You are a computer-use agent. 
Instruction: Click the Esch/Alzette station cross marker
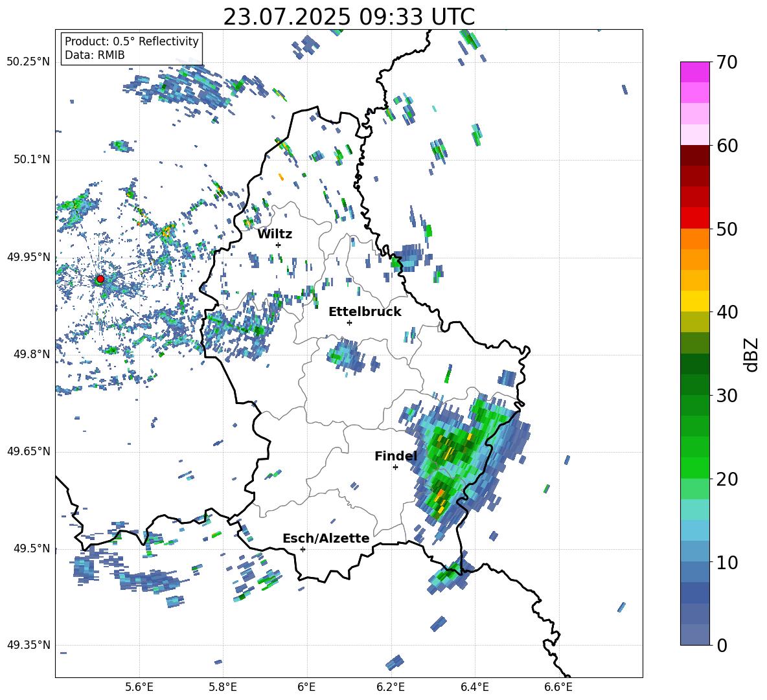[303, 549]
